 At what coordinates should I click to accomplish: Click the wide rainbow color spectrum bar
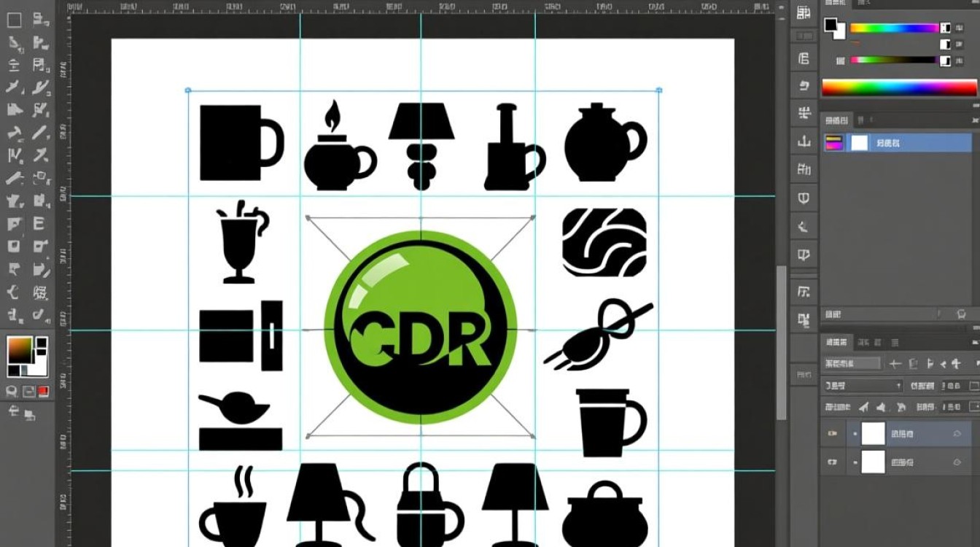[899, 88]
